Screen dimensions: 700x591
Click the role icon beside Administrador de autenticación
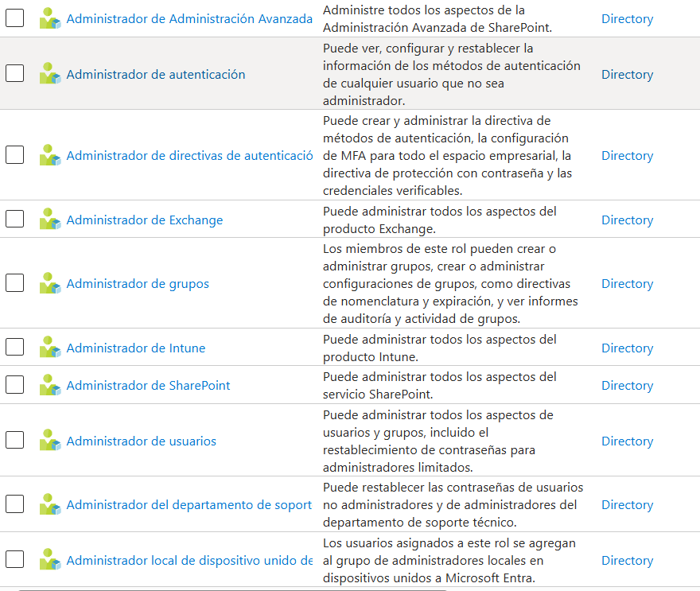tap(50, 75)
